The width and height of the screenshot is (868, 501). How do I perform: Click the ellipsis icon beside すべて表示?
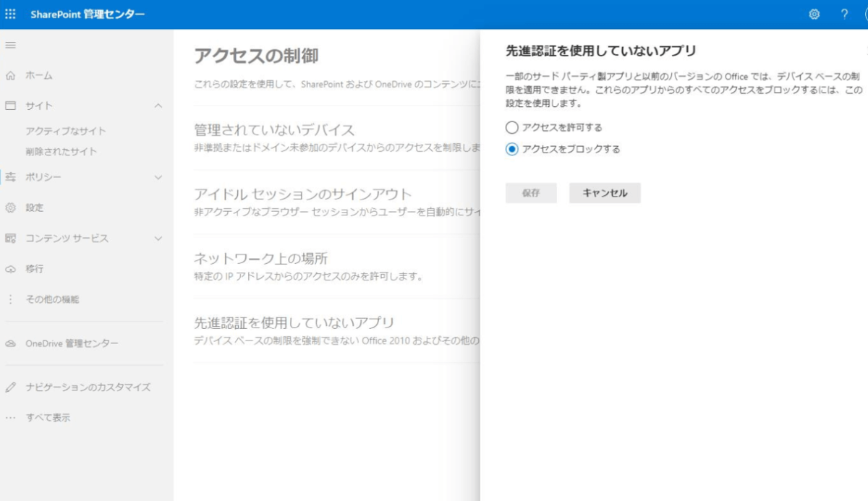10,418
